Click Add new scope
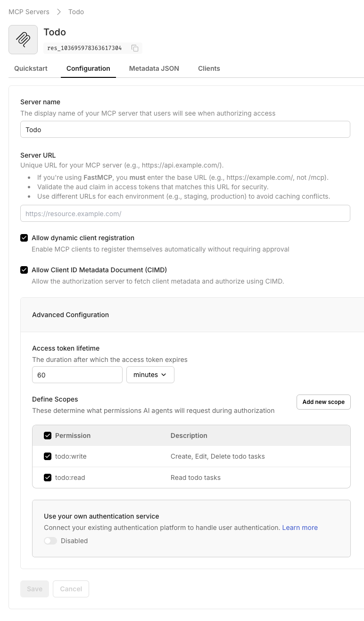The height and width of the screenshot is (621, 364). [x=323, y=402]
